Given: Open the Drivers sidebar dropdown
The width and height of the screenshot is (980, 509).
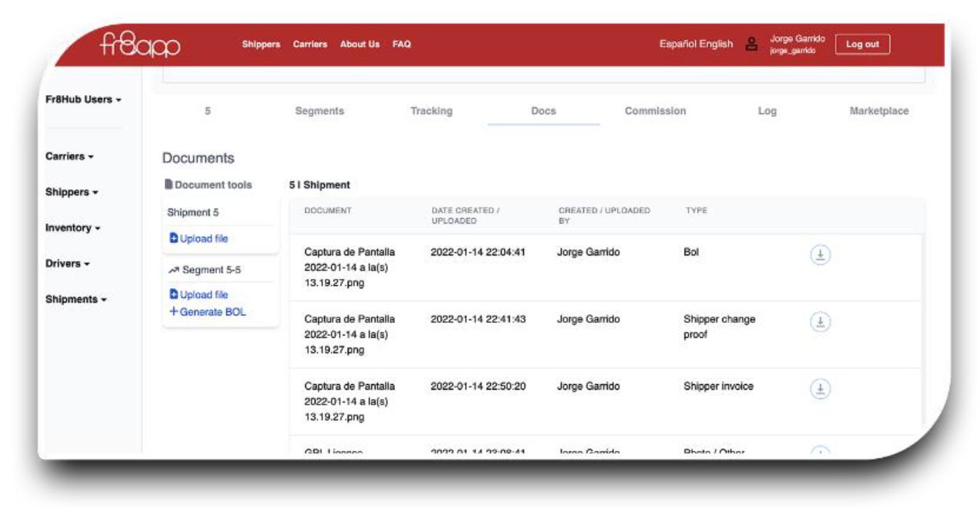Looking at the screenshot, I should tap(68, 264).
